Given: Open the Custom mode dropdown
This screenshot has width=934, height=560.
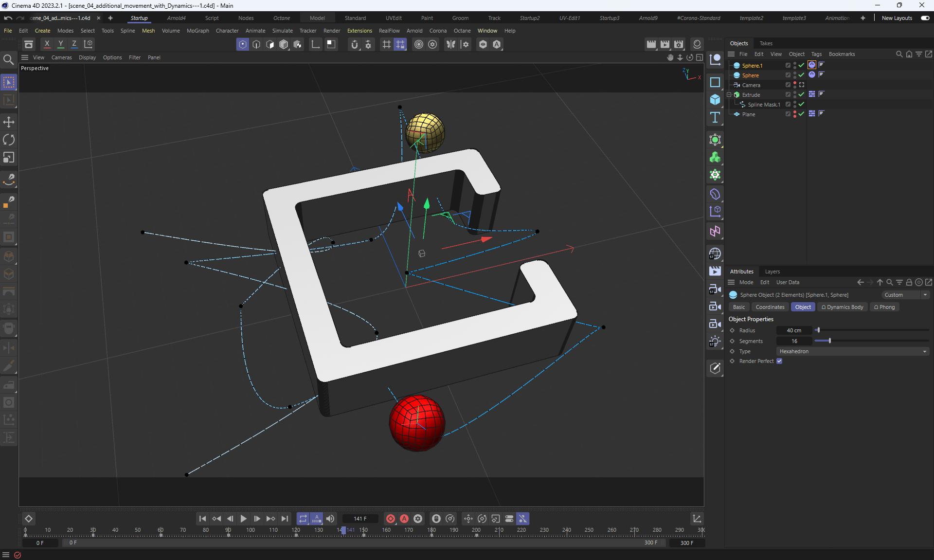Looking at the screenshot, I should [905, 295].
